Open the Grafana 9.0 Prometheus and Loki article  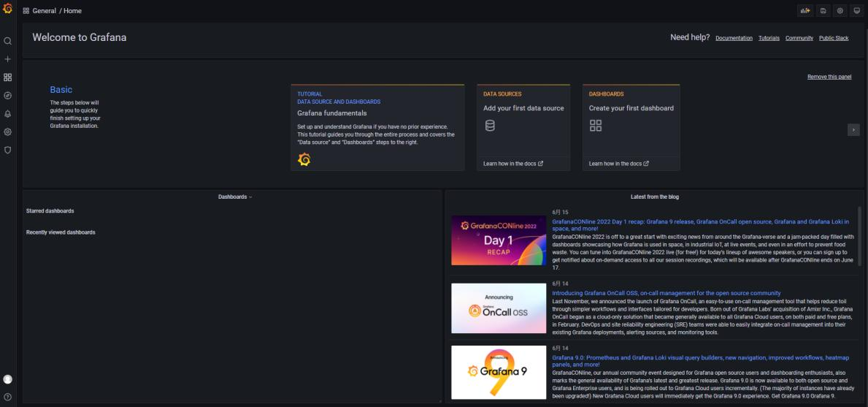701,361
